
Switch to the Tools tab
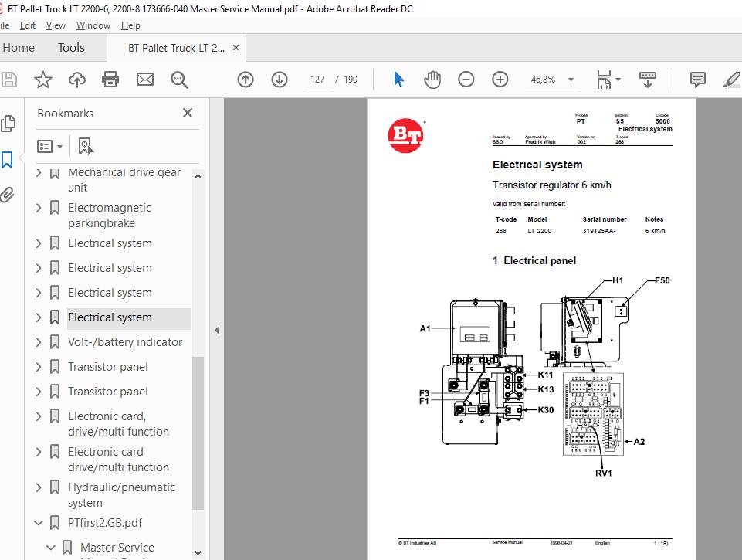(71, 48)
